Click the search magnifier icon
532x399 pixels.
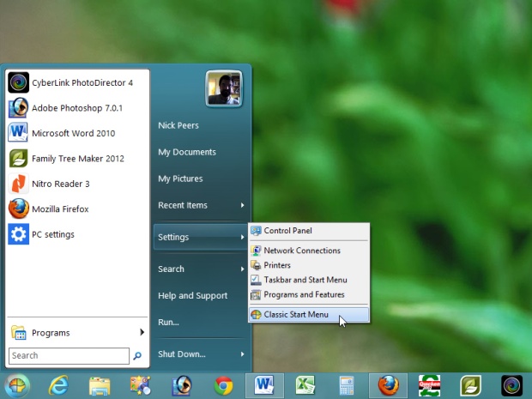point(137,355)
